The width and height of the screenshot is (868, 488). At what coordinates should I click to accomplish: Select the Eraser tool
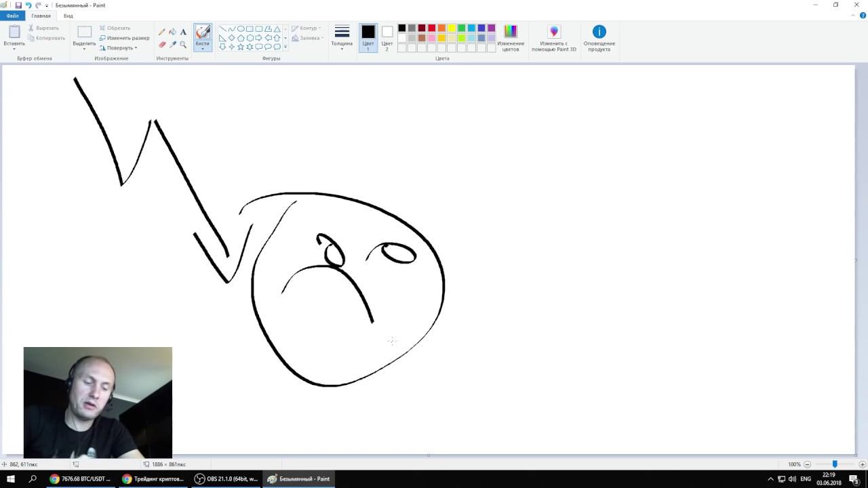pyautogui.click(x=161, y=44)
